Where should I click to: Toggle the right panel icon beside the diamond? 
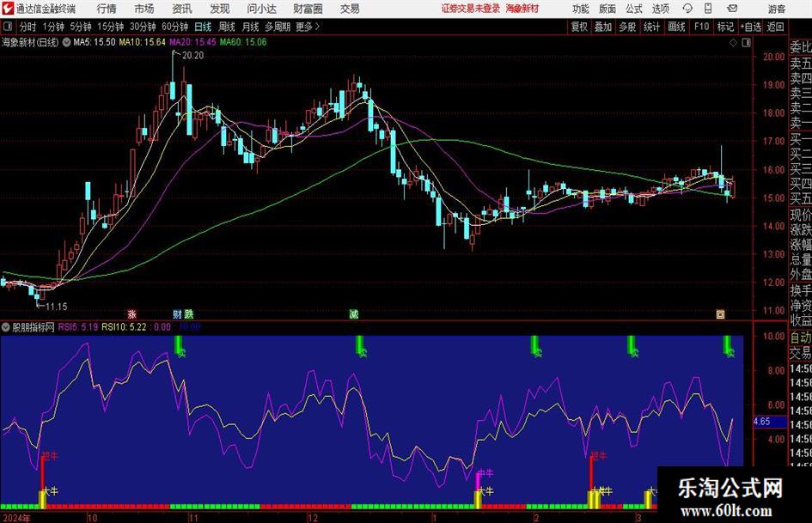point(746,43)
